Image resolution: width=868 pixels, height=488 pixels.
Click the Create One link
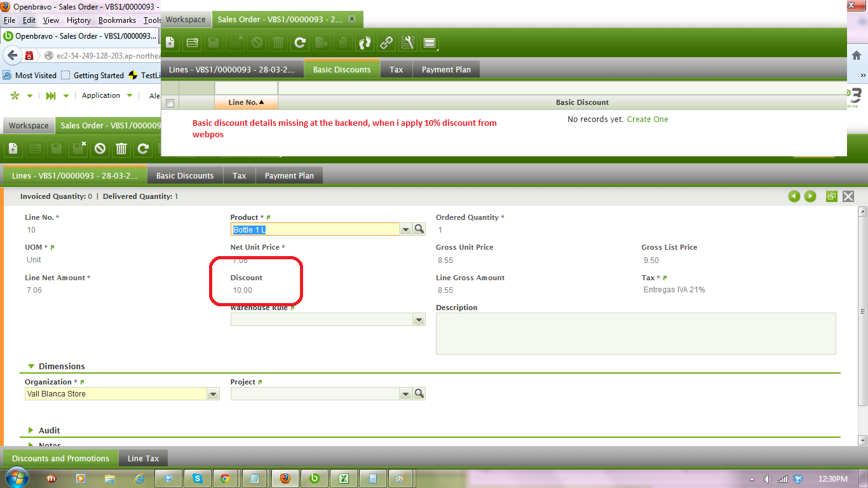(648, 119)
